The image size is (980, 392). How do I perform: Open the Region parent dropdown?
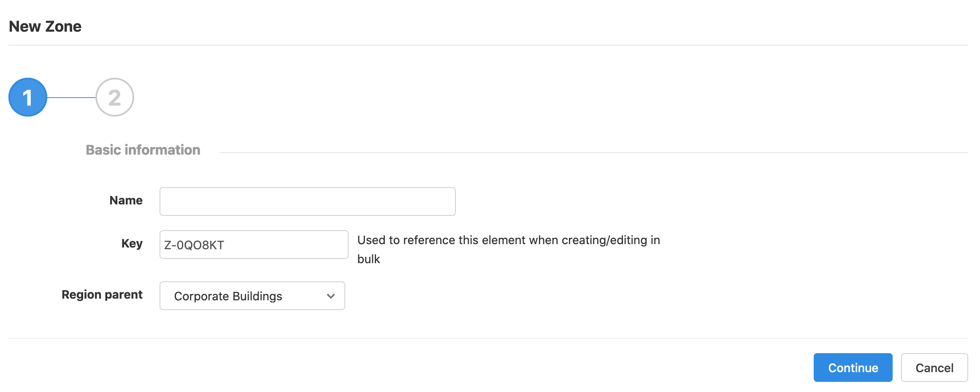252,296
